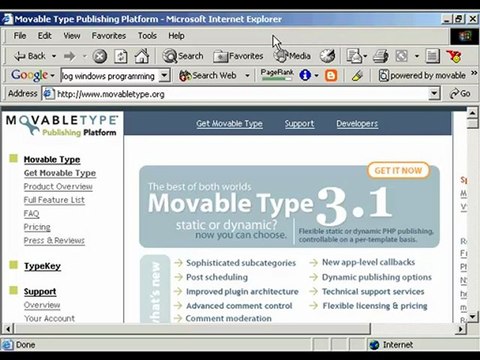Open the Help menu

pos(176,36)
